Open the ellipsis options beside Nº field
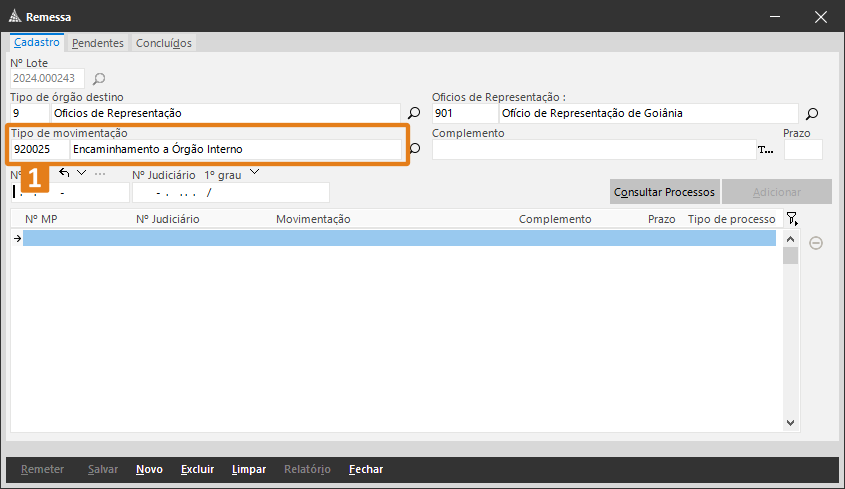Viewport: 845px width, 489px height. pyautogui.click(x=100, y=174)
